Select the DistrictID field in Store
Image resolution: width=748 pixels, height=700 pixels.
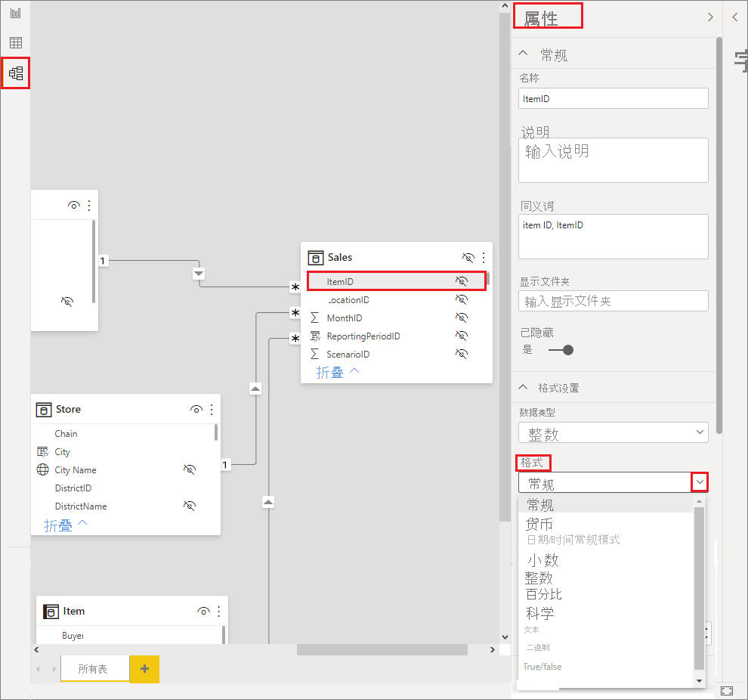[x=73, y=488]
